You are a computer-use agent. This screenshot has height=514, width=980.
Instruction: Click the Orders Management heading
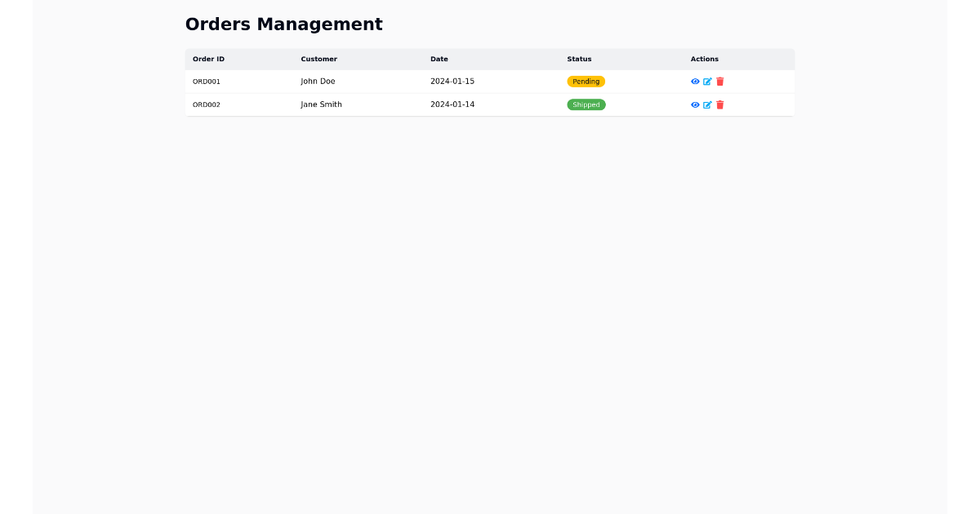(x=284, y=24)
